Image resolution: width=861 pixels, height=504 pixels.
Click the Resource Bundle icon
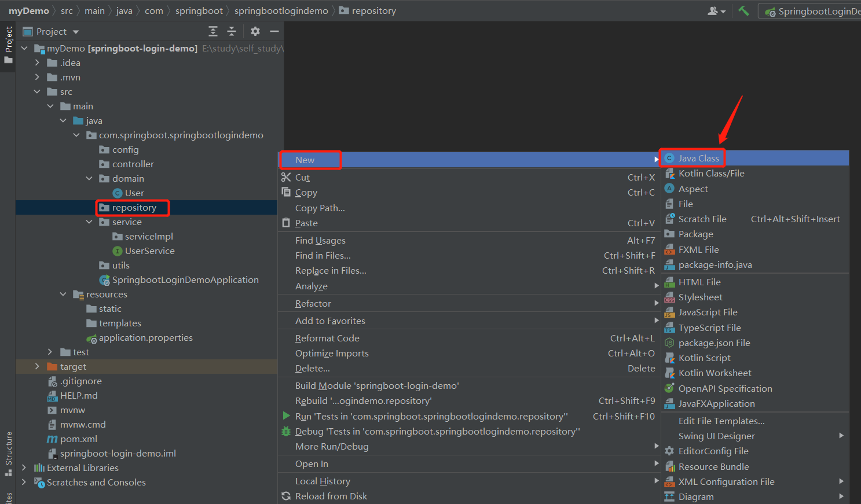point(669,466)
